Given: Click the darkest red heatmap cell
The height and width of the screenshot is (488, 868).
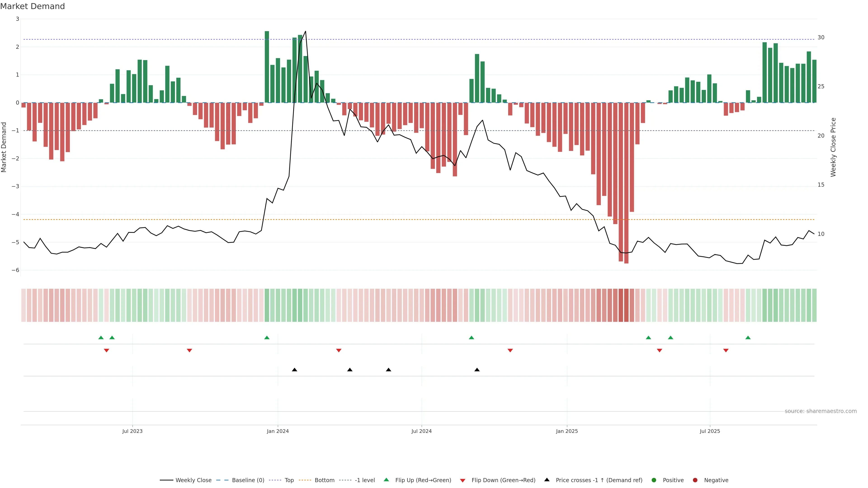Looking at the screenshot, I should 626,305.
